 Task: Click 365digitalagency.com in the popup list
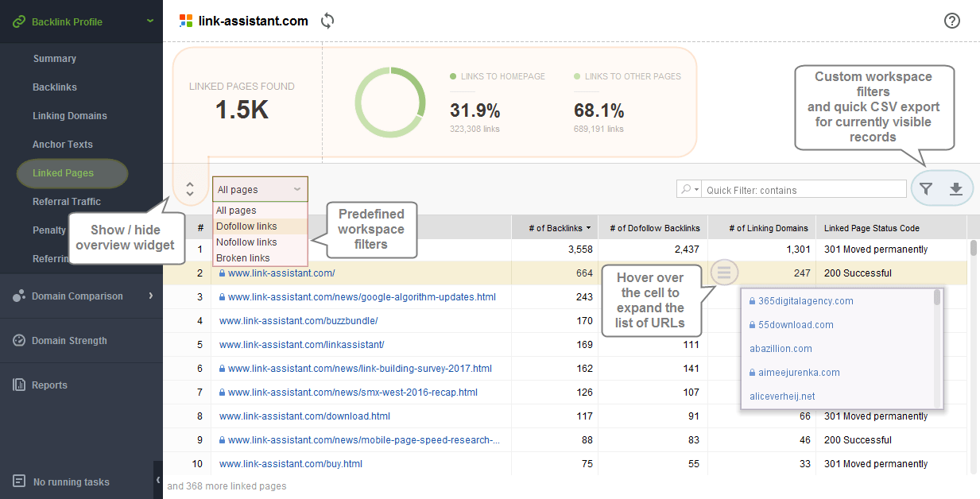[x=805, y=301]
